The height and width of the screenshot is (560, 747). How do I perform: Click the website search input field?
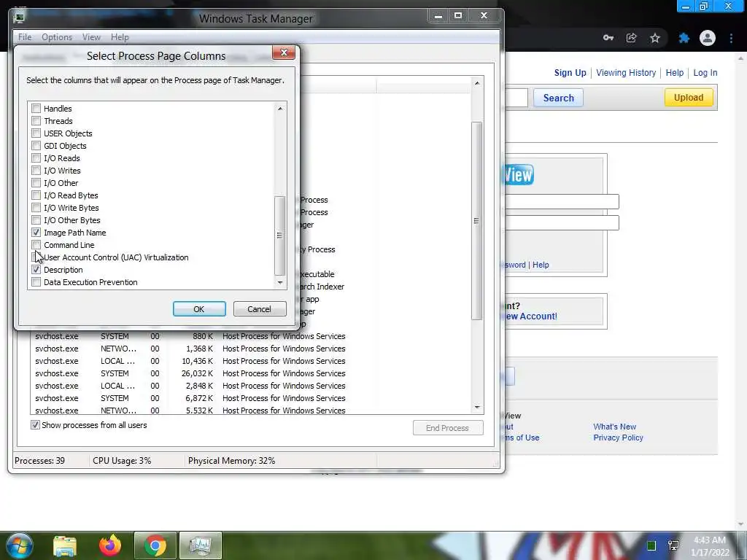pyautogui.click(x=516, y=98)
